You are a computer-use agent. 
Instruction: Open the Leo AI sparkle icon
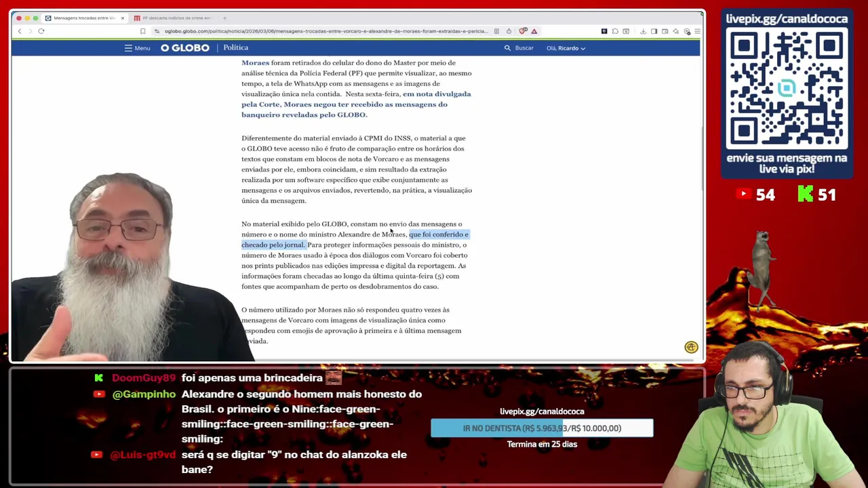coord(675,31)
